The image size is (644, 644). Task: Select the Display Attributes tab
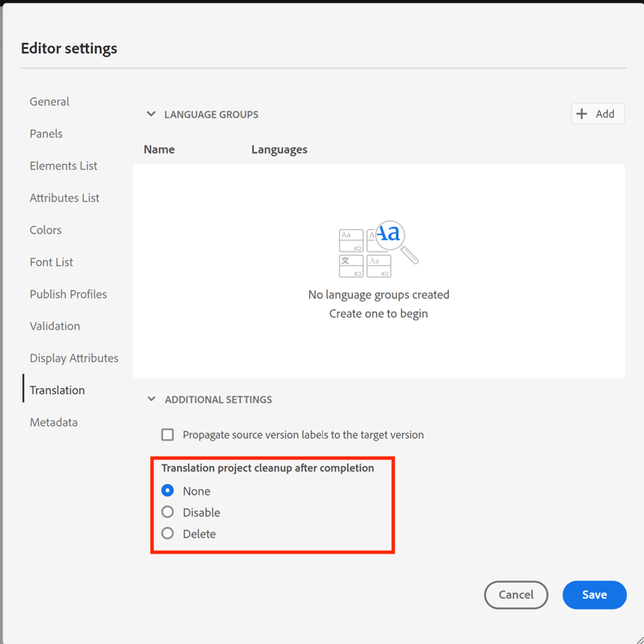(x=74, y=358)
